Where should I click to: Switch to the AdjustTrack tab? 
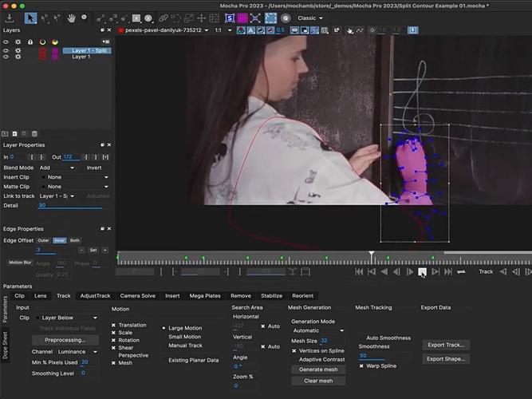[96, 296]
